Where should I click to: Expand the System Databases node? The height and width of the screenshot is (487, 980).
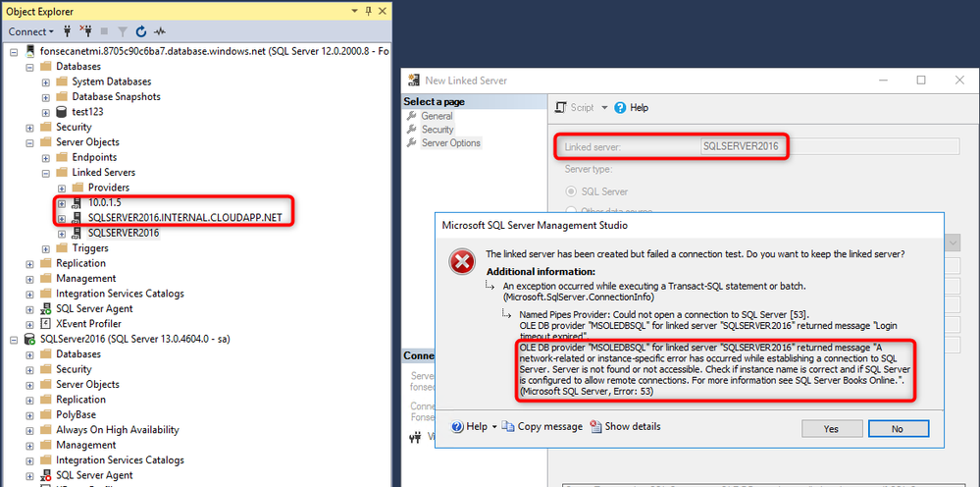pyautogui.click(x=46, y=81)
